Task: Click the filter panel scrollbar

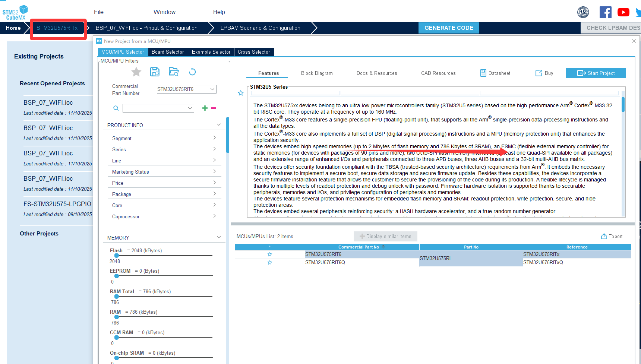Action: coord(227,135)
